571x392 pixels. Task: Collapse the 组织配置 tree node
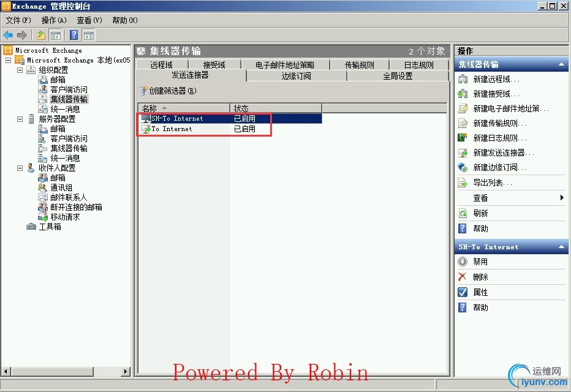click(x=20, y=70)
